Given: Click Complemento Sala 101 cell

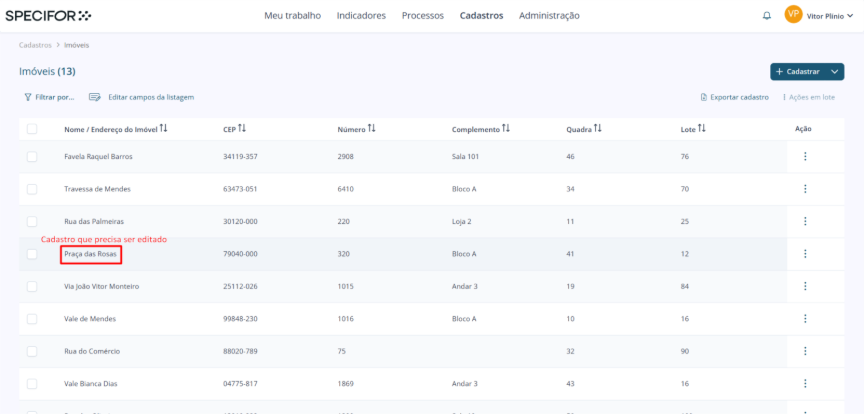Looking at the screenshot, I should [466, 157].
